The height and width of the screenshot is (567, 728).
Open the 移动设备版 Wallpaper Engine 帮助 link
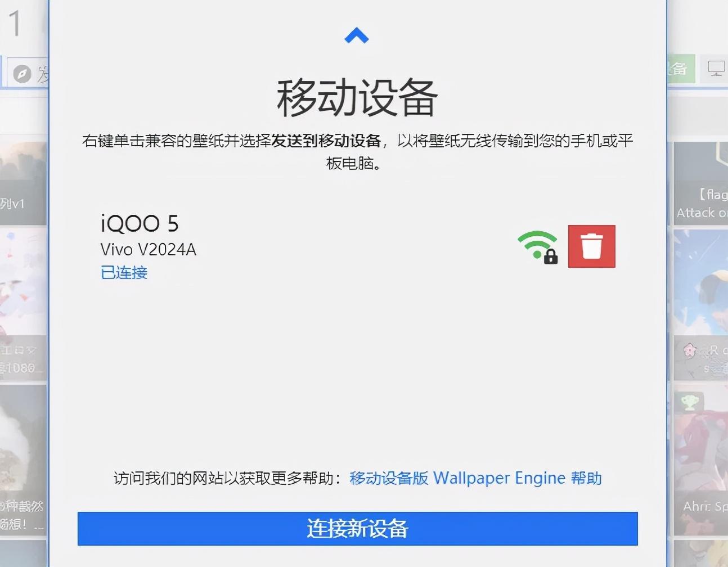(x=475, y=478)
